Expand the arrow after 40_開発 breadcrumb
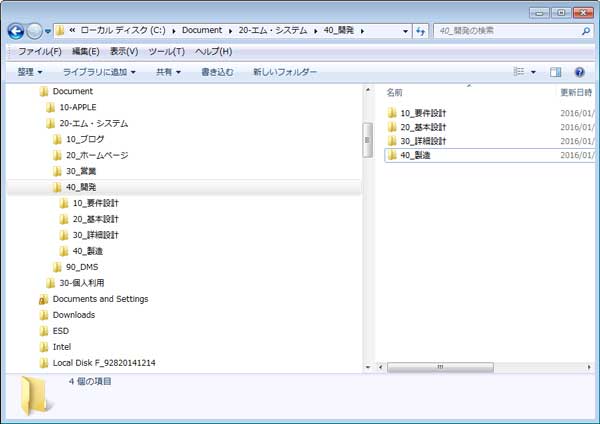Screen dimensions: 600x424 click(x=362, y=31)
